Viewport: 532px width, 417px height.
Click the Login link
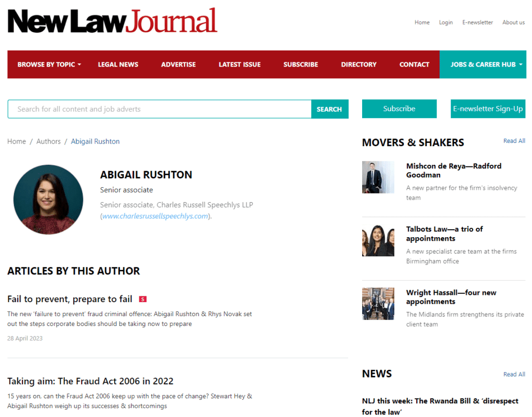click(446, 22)
